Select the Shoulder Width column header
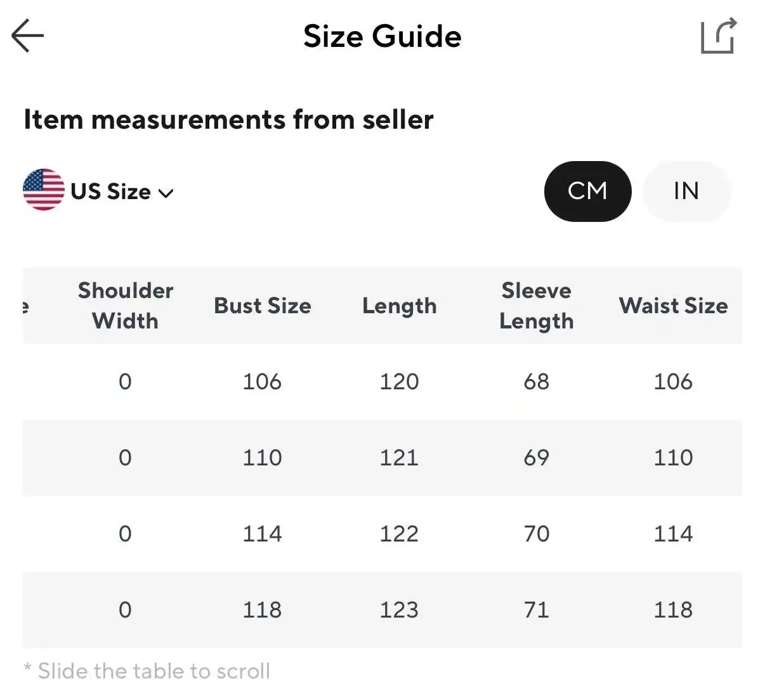The image size is (765, 700). click(126, 306)
